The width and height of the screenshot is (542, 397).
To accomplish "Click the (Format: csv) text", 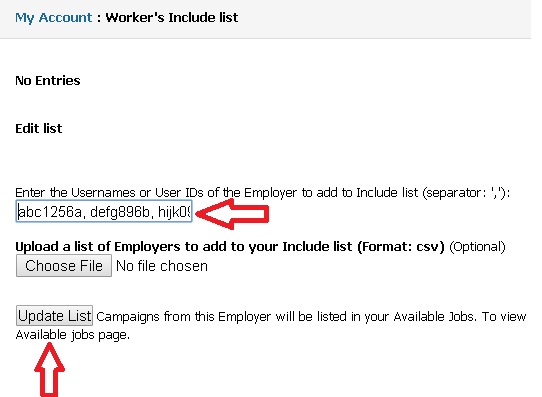I will (400, 247).
